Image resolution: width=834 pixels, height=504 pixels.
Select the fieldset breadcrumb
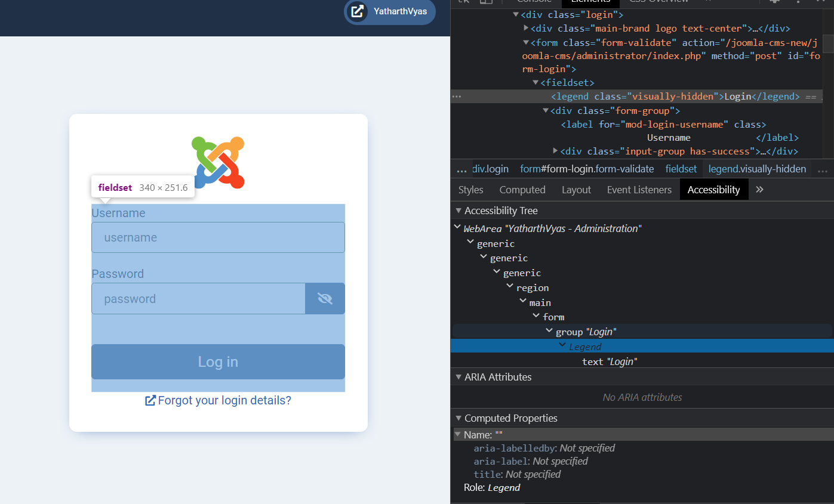click(681, 169)
